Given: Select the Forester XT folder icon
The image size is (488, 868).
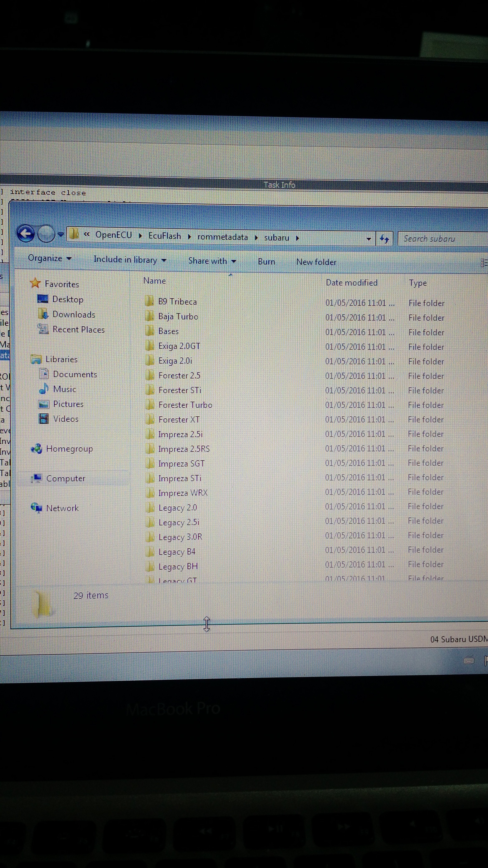Looking at the screenshot, I should click(x=150, y=419).
